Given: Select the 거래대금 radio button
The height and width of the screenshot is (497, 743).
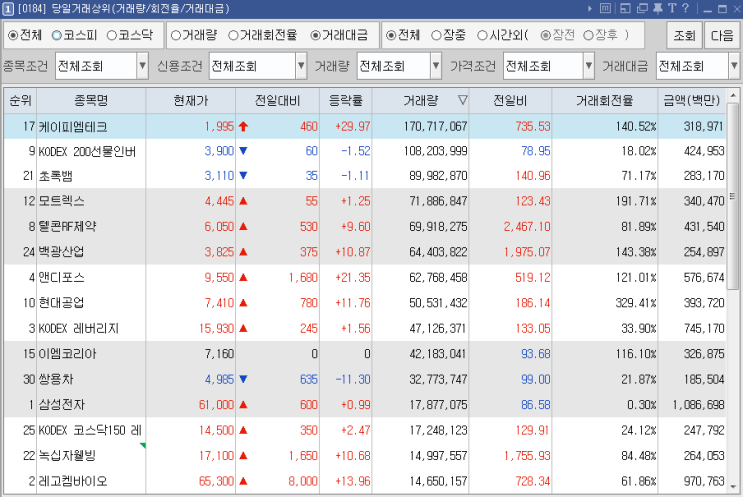Looking at the screenshot, I should tap(315, 35).
